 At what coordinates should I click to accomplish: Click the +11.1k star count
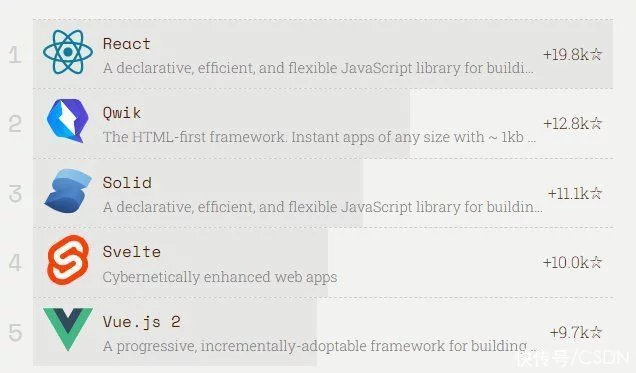575,193
